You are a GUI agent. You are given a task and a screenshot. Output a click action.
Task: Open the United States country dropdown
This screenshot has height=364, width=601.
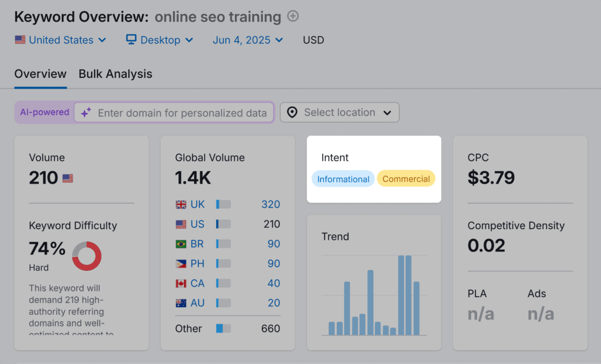coord(60,40)
